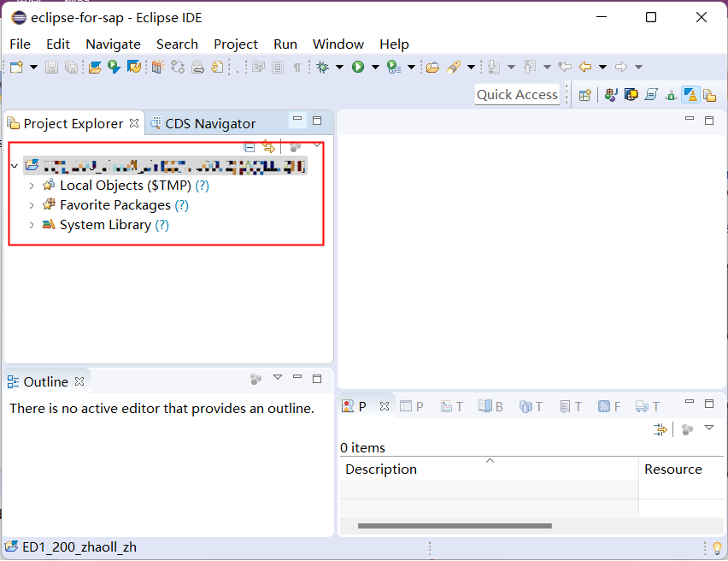Switch to the CDS Navigator tab
The image size is (728, 561).
(203, 124)
